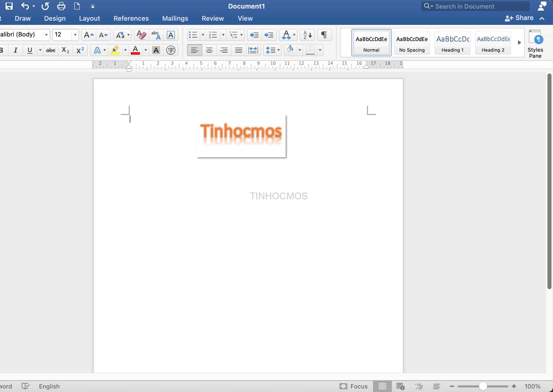Click Increase Indent icon

click(x=269, y=35)
